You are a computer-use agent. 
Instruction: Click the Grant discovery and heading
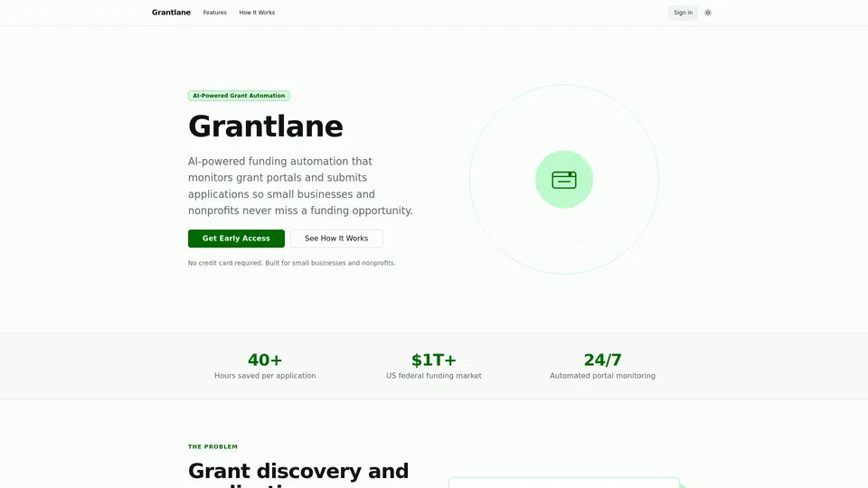tap(297, 471)
